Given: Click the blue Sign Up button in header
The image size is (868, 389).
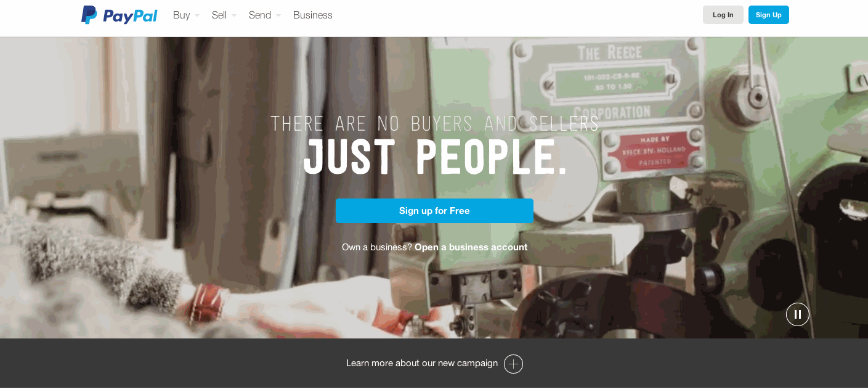Looking at the screenshot, I should point(769,15).
